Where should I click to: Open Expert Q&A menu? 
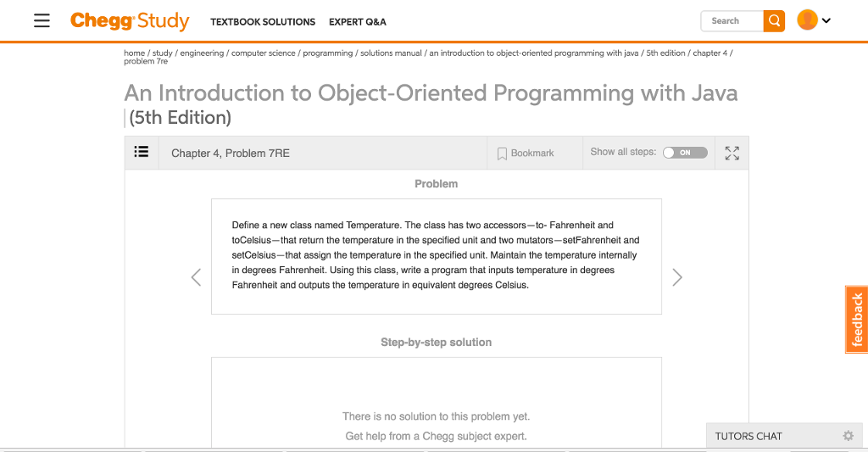tap(358, 22)
